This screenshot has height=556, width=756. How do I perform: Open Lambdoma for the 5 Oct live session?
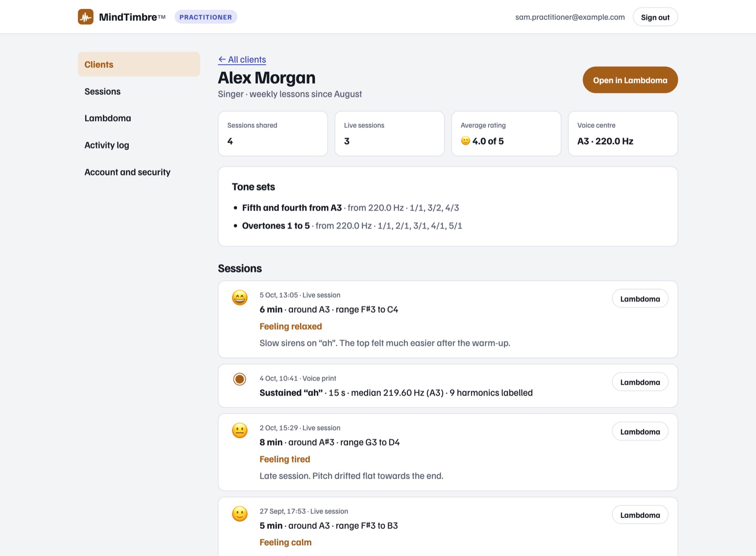(x=640, y=299)
